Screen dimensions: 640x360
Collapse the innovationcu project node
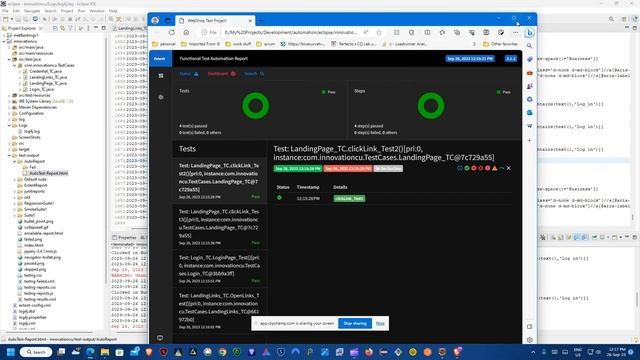tap(4, 41)
